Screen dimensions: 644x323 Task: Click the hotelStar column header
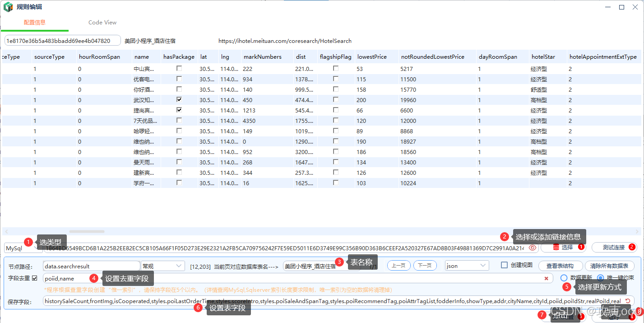(x=548, y=57)
